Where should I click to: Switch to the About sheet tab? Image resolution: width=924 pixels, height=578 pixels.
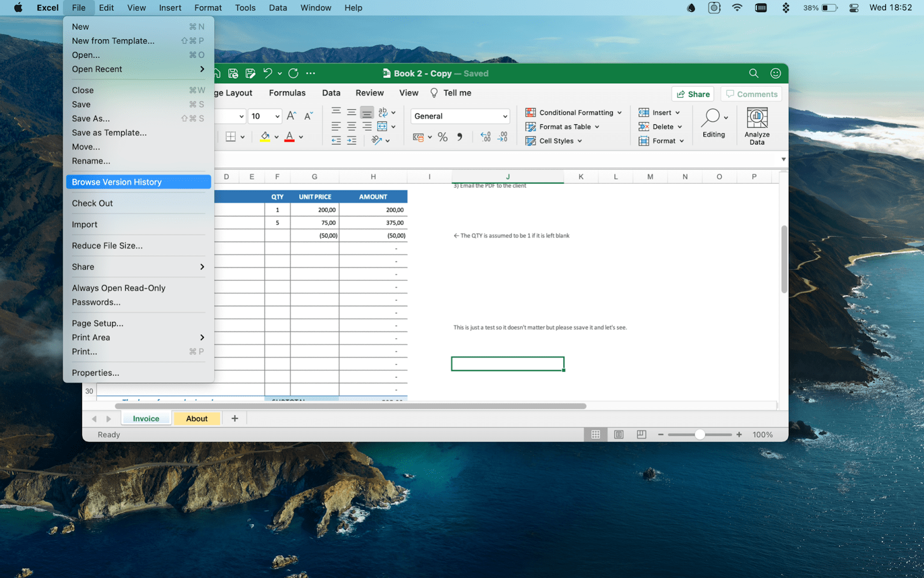point(197,418)
